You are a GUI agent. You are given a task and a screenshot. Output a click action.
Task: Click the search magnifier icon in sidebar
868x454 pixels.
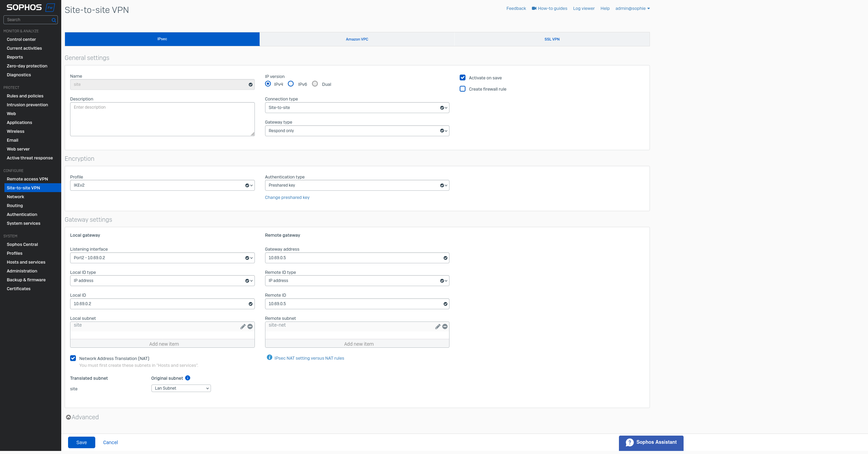(x=54, y=20)
